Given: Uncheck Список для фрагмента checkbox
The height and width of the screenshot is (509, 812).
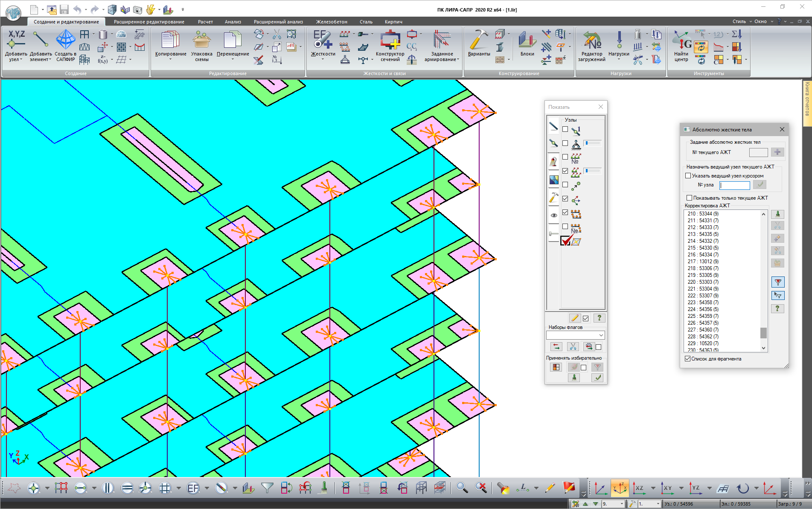Looking at the screenshot, I should pyautogui.click(x=687, y=359).
